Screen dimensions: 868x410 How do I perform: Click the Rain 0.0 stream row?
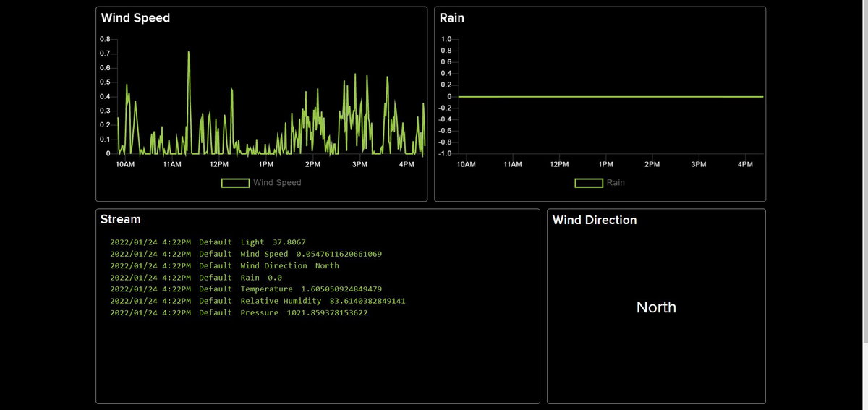(196, 277)
